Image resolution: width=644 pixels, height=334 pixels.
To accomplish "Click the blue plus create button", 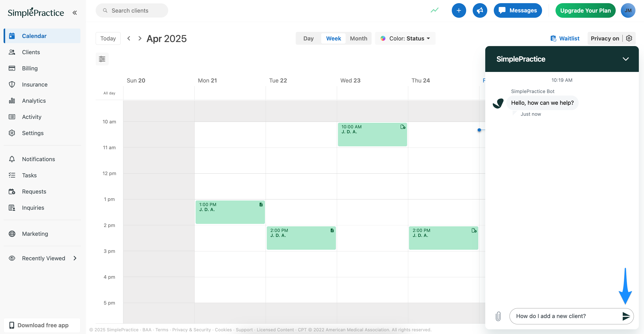I will click(x=459, y=11).
